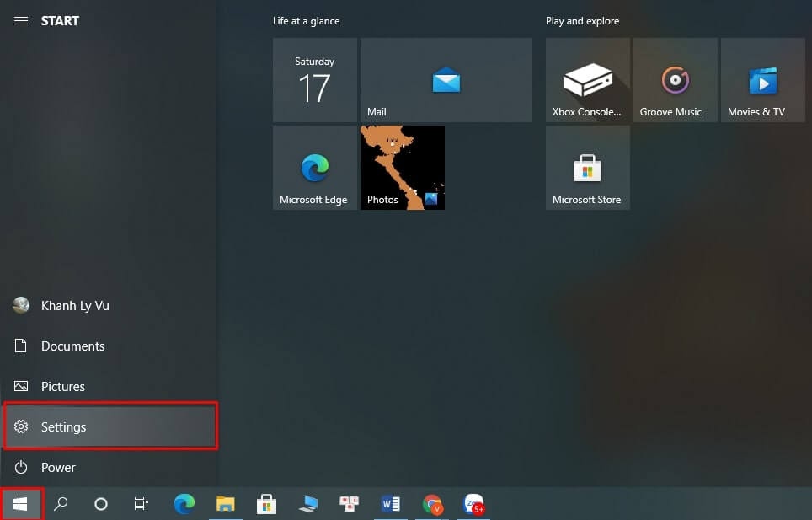The width and height of the screenshot is (812, 520).
Task: Open the Photos tile
Action: (x=403, y=168)
